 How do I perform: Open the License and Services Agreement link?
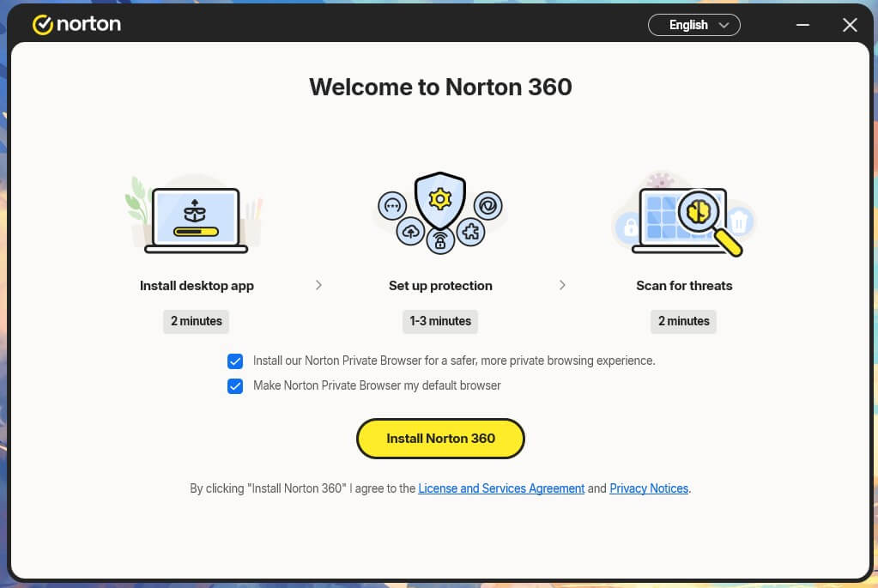(501, 488)
